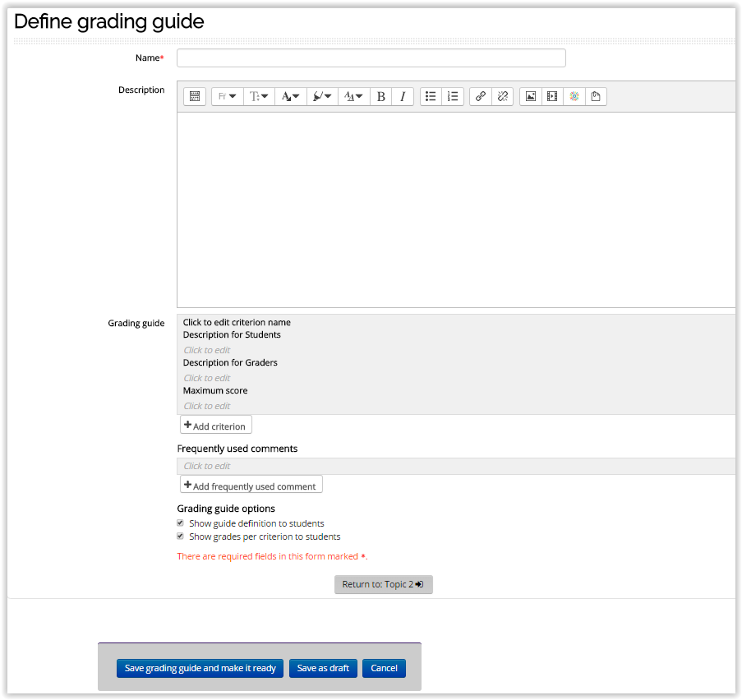Add a frequently used comment

[x=251, y=485]
